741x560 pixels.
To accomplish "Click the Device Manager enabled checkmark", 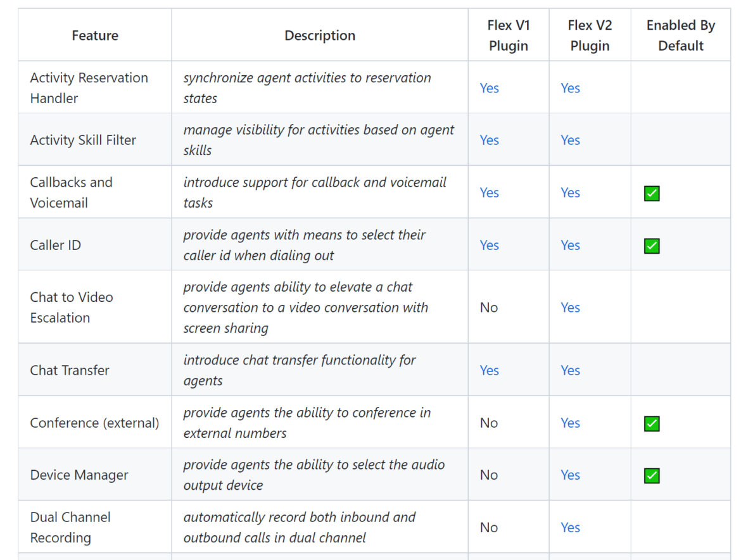I will [651, 475].
